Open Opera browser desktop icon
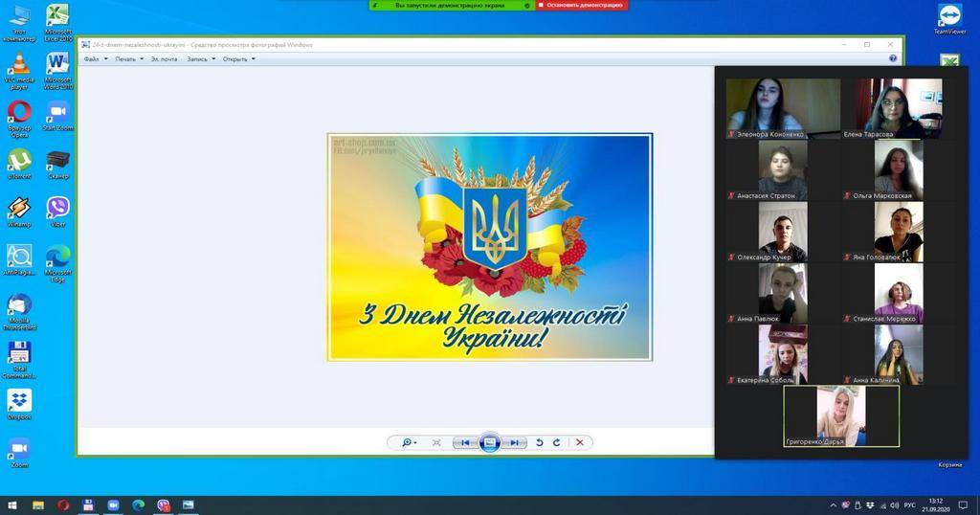980x515 pixels. tap(19, 120)
